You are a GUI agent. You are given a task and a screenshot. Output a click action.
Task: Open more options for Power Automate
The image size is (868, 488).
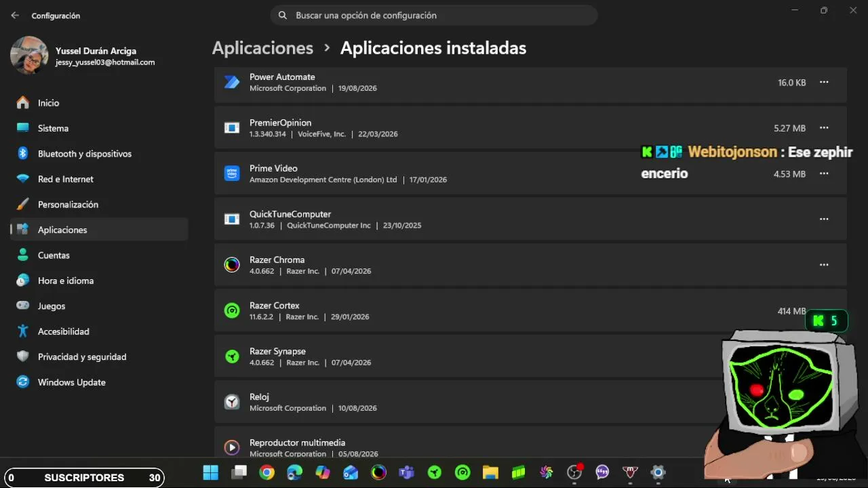pos(824,82)
